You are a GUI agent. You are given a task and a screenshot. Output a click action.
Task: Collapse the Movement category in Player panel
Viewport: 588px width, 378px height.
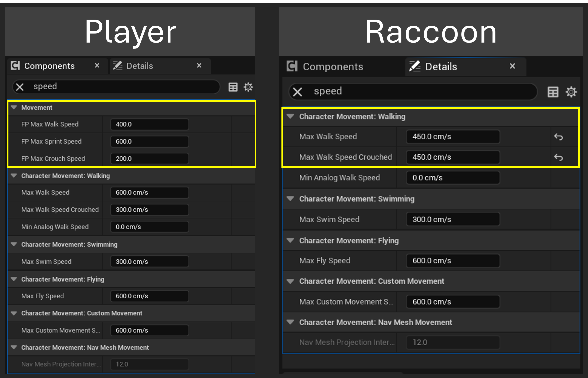[x=14, y=107]
